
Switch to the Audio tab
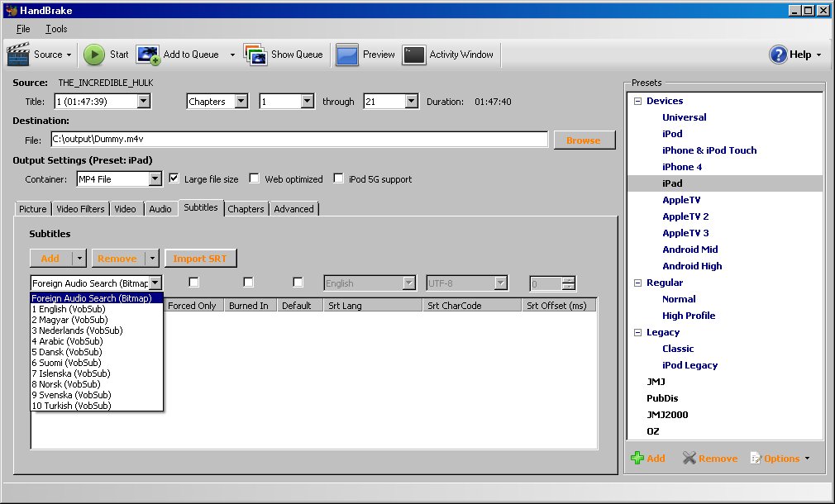pyautogui.click(x=160, y=209)
